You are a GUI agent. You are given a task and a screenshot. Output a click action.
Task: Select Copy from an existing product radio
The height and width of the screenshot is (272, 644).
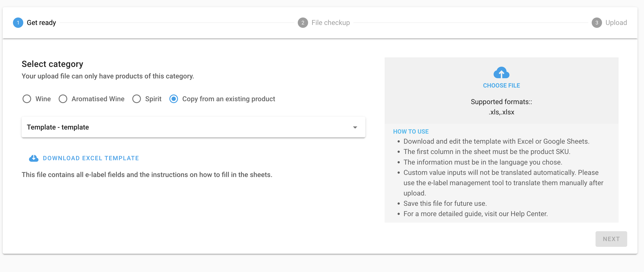pyautogui.click(x=173, y=99)
